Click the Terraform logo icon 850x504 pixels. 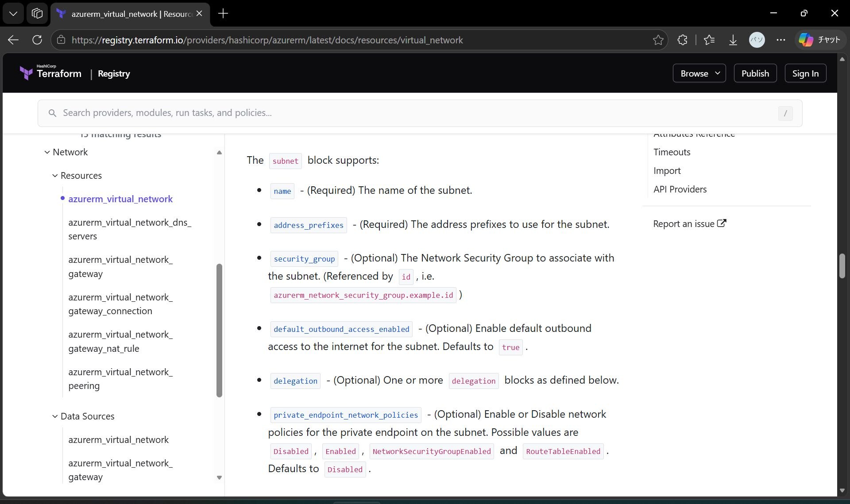pyautogui.click(x=26, y=73)
